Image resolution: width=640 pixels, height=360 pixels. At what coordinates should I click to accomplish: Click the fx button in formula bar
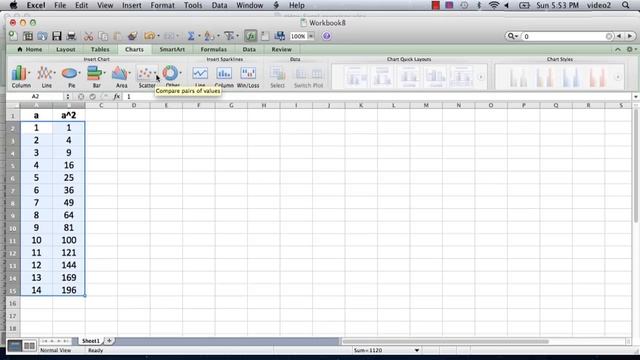[x=117, y=97]
